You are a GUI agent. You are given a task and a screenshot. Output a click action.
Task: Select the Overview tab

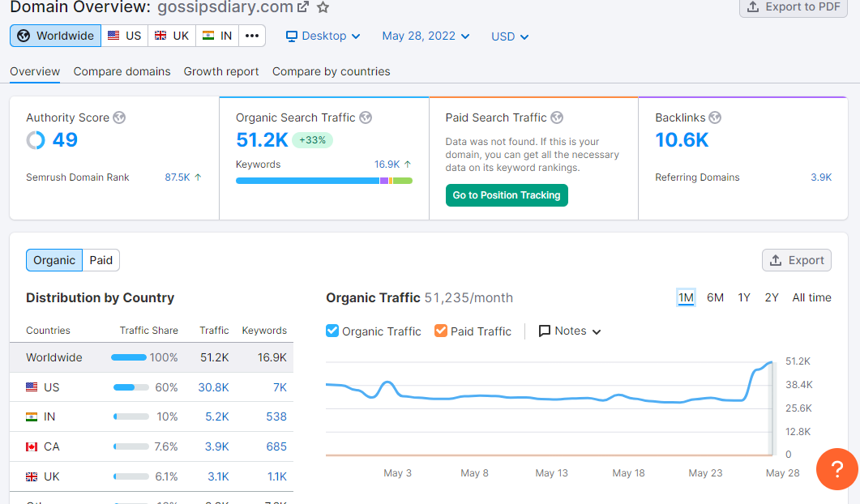click(35, 71)
